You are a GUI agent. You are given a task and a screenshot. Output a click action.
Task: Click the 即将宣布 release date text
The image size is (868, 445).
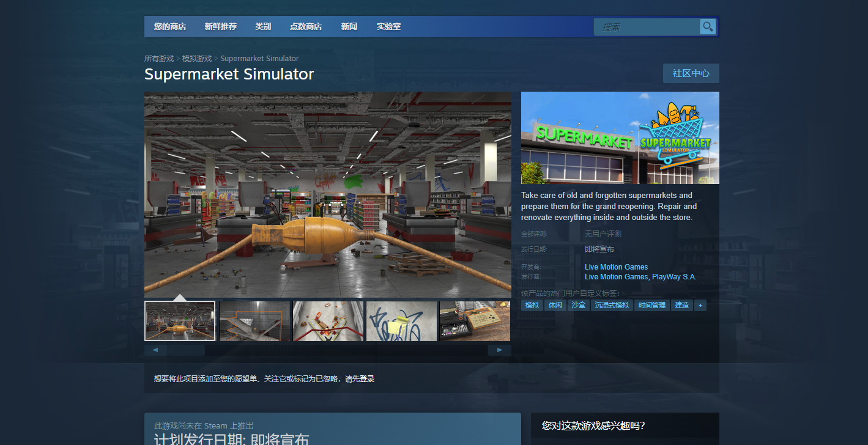pyautogui.click(x=599, y=249)
